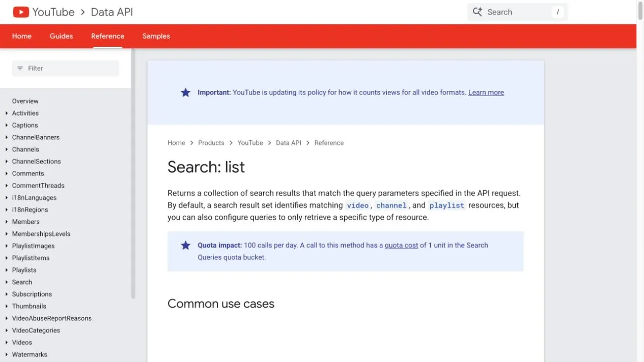Expand the Captions section arrow

(6, 126)
